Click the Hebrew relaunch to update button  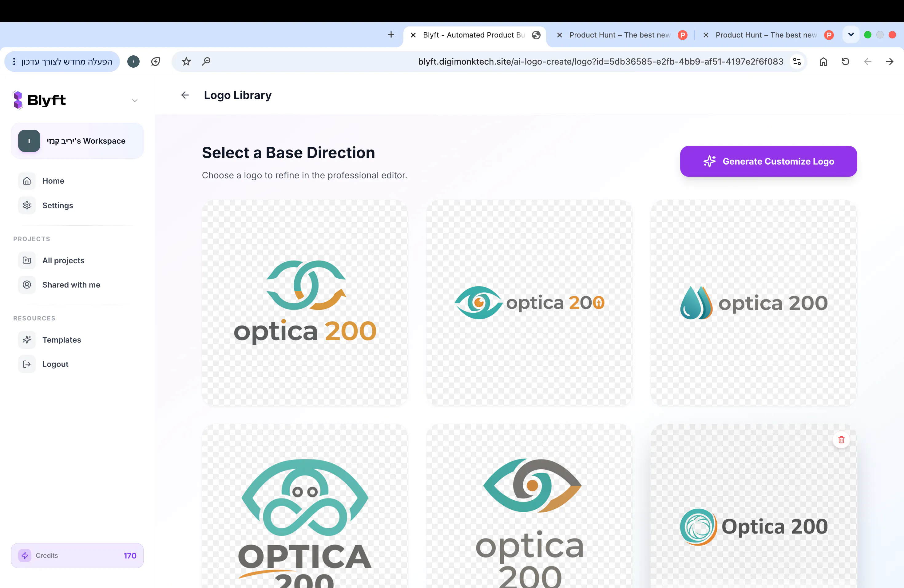tap(67, 62)
